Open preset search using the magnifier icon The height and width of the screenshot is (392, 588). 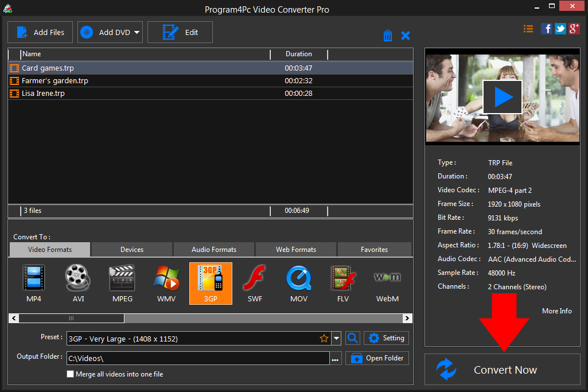[352, 338]
